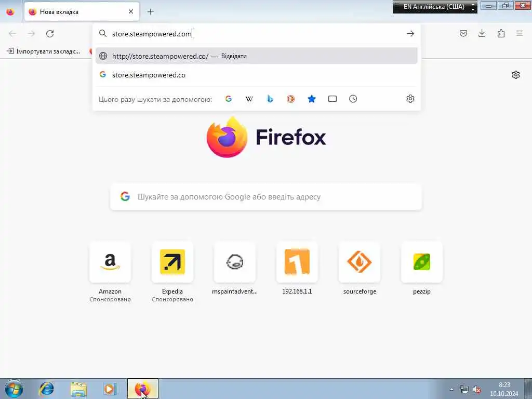Screen dimensions: 532x399
Task: Click the Go arrow in address bar
Action: point(410,34)
